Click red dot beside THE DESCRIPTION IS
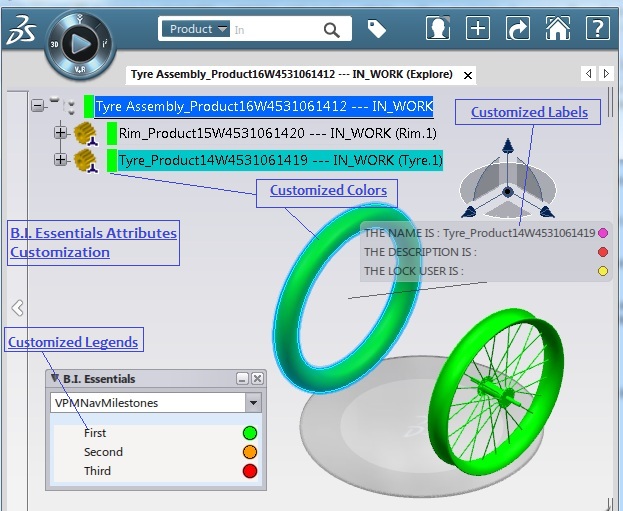623x511 pixels. tap(603, 252)
